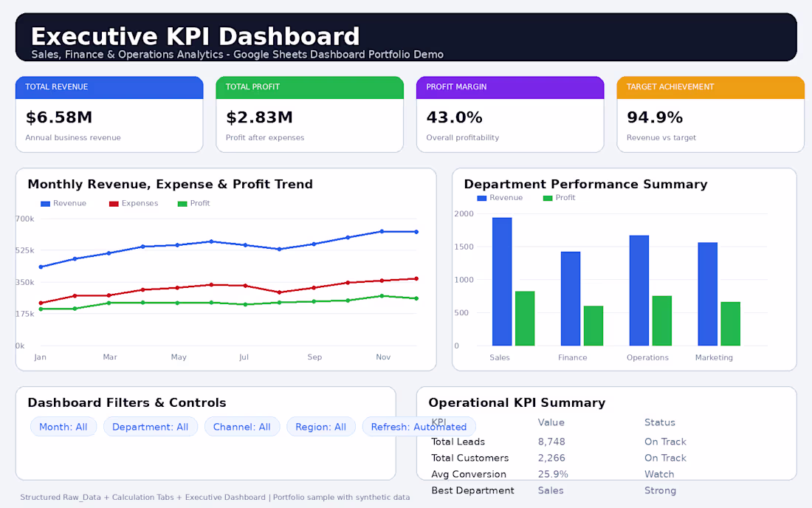Click the green Profit bar for Operations
812x508 pixels.
tap(662, 320)
